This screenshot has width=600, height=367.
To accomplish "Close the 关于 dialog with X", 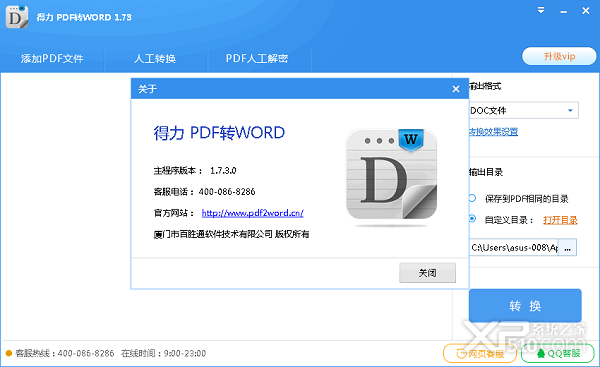I will pyautogui.click(x=456, y=89).
